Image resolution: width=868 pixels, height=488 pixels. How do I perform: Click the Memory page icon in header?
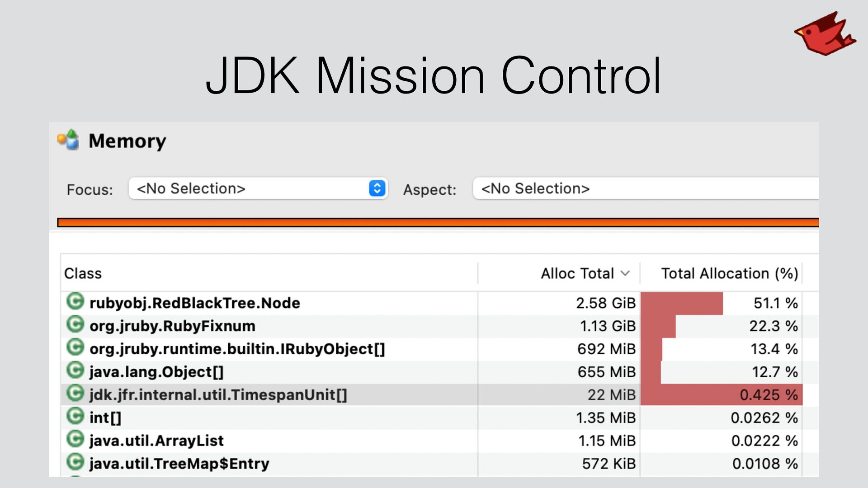[x=68, y=140]
